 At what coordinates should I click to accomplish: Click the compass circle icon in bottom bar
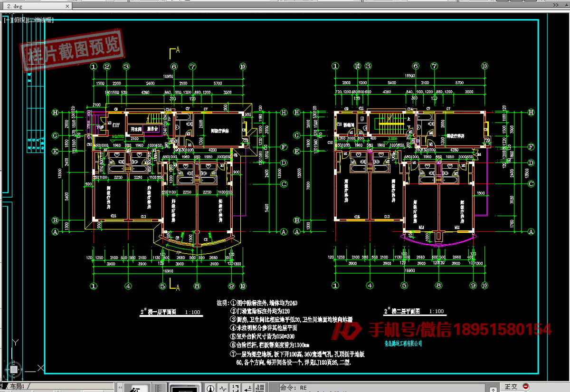point(209,388)
